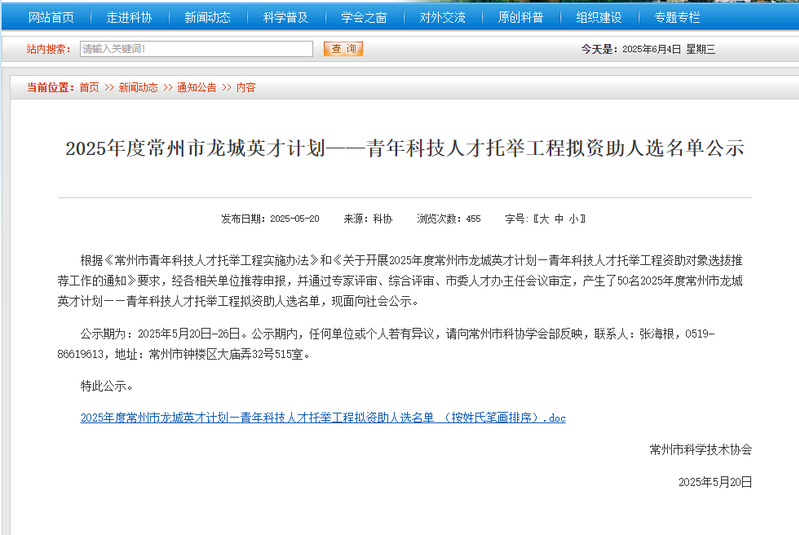Open the 科学普及 section

click(x=285, y=17)
